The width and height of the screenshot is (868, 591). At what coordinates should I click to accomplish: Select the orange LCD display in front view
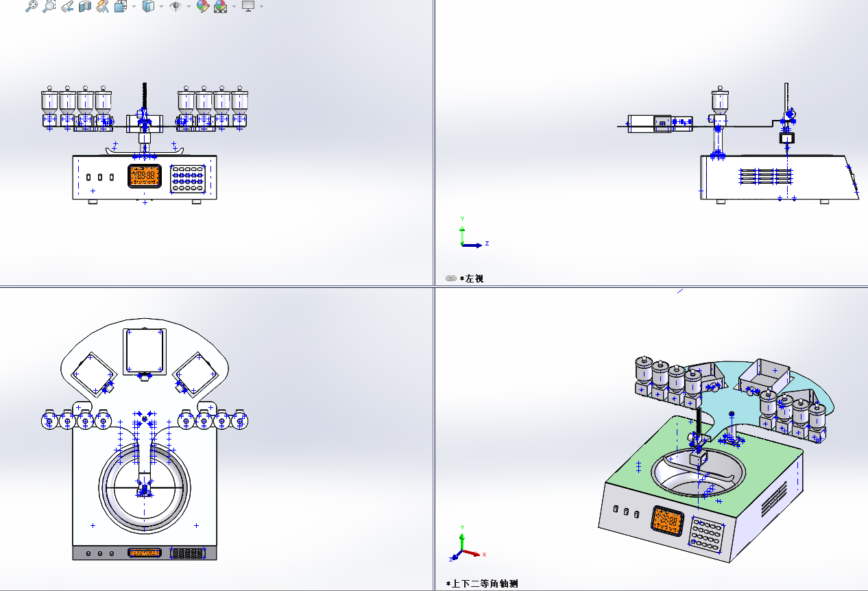coord(145,176)
